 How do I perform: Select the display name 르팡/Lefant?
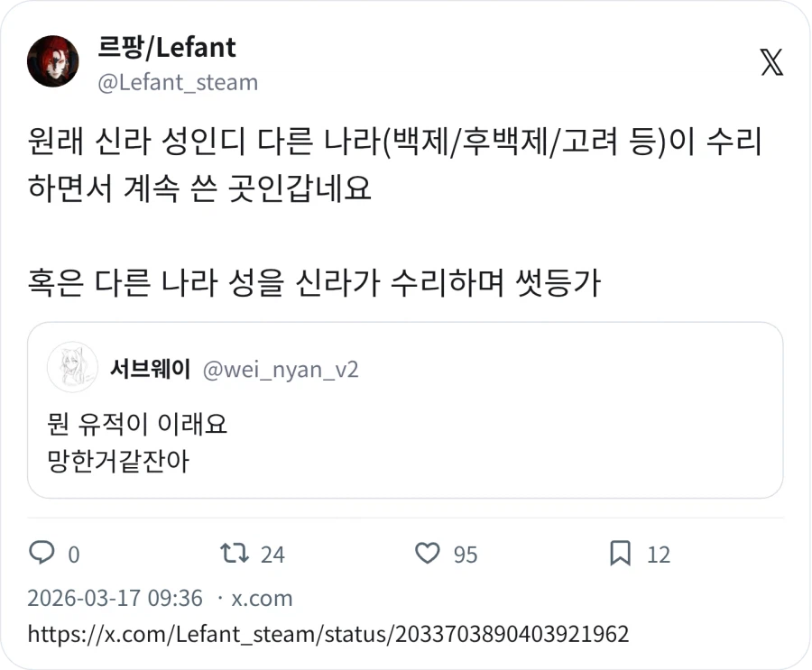pos(167,47)
